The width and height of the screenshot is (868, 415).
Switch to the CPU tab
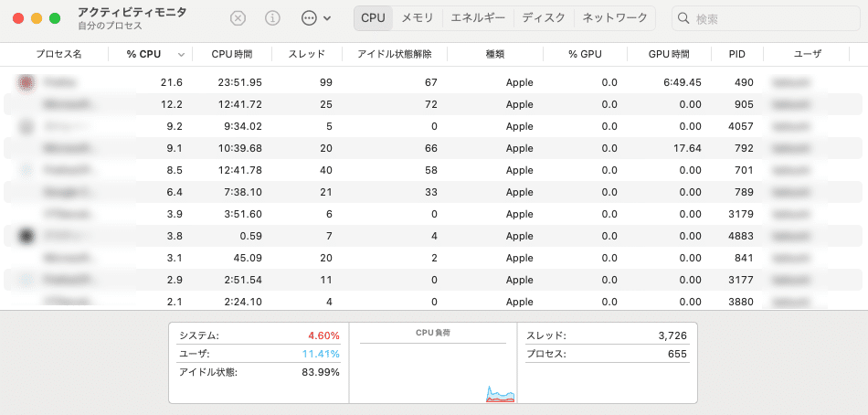(x=373, y=18)
